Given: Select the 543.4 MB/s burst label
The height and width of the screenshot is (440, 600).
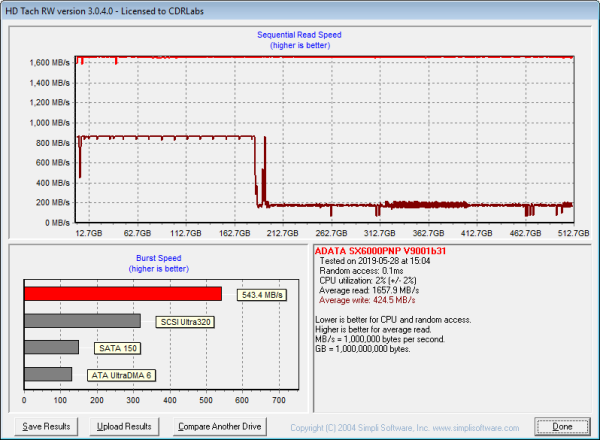Looking at the screenshot, I should [262, 295].
